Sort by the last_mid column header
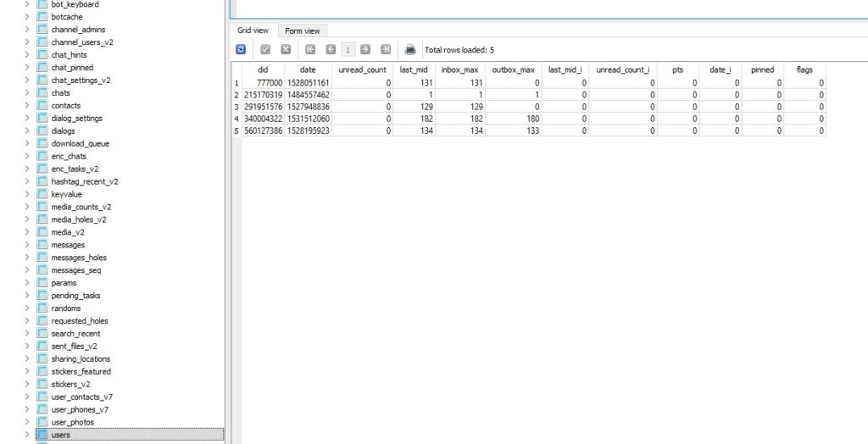The height and width of the screenshot is (444, 868). pyautogui.click(x=414, y=69)
